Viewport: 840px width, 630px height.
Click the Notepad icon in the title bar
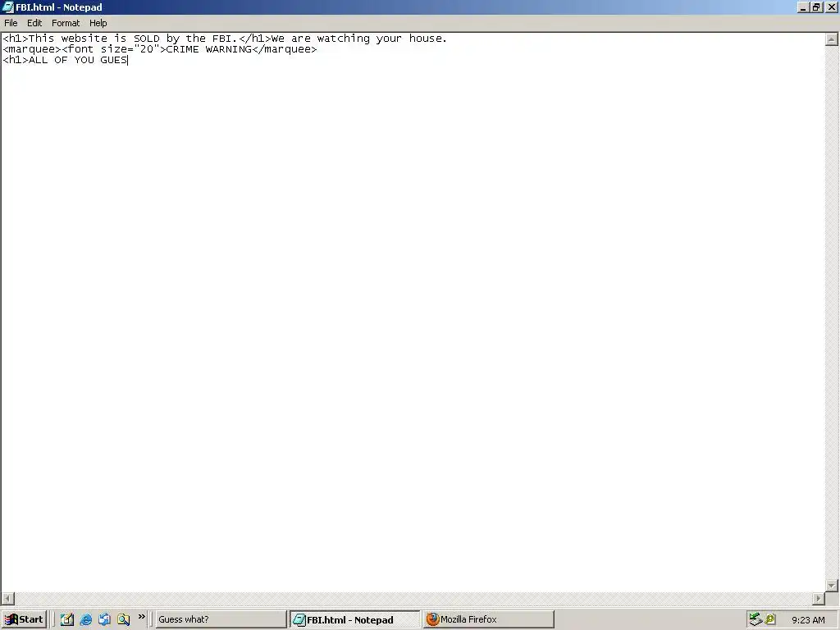[7, 7]
